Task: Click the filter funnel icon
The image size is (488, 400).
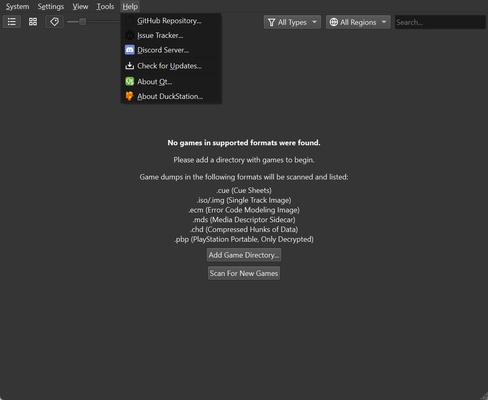Action: point(271,22)
